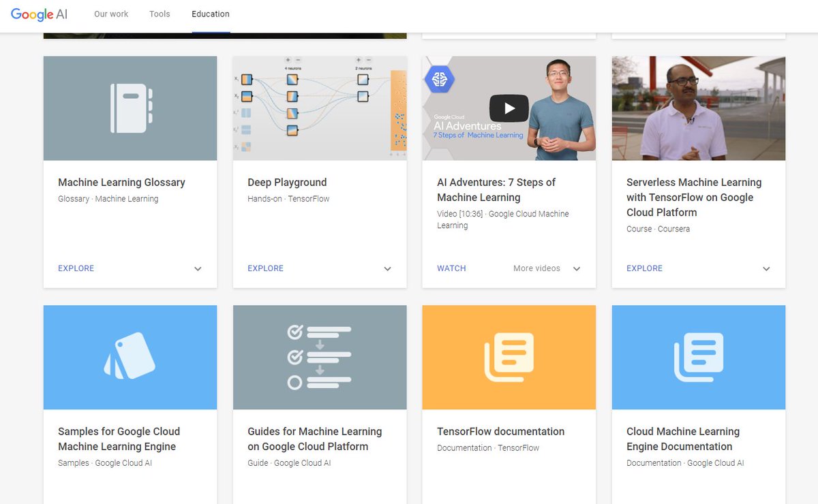Click EXPLORE on Deep Playground card

266,268
